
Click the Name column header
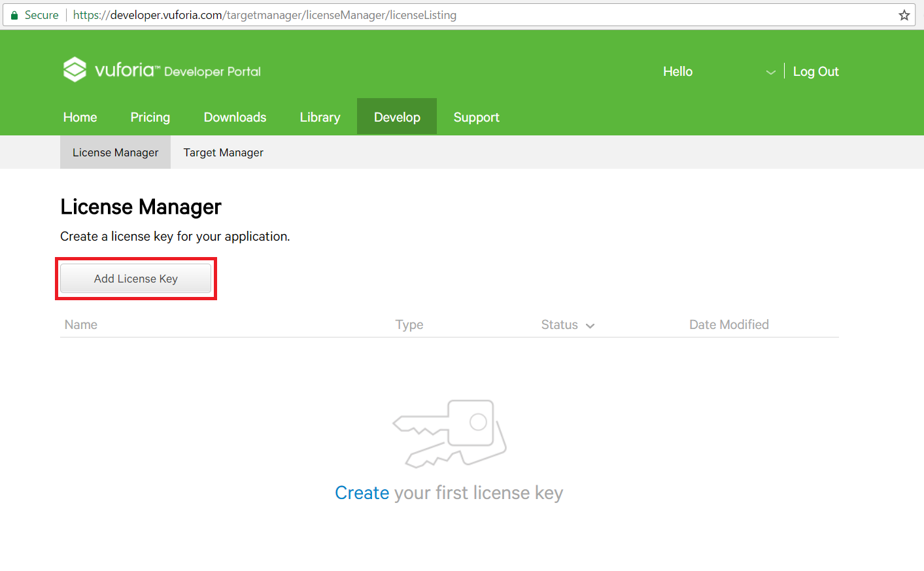(x=81, y=324)
